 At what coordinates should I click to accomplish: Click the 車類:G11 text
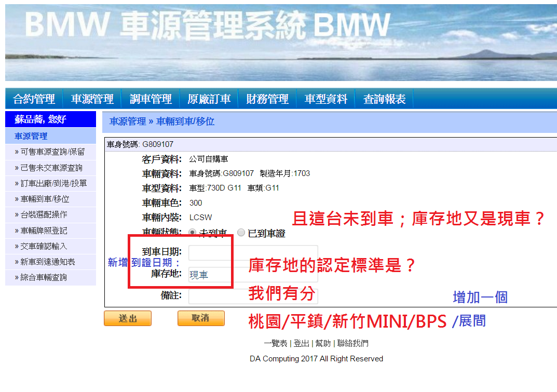pyautogui.click(x=263, y=188)
